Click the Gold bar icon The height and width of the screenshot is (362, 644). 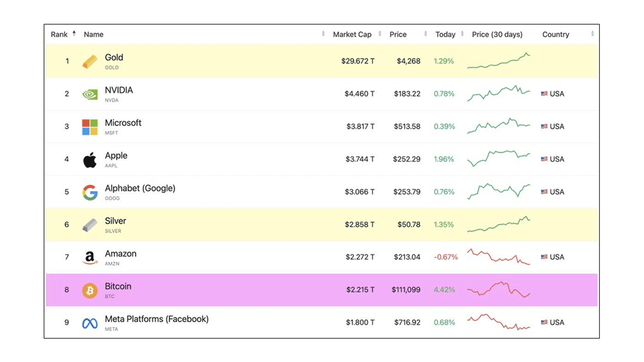pyautogui.click(x=90, y=61)
